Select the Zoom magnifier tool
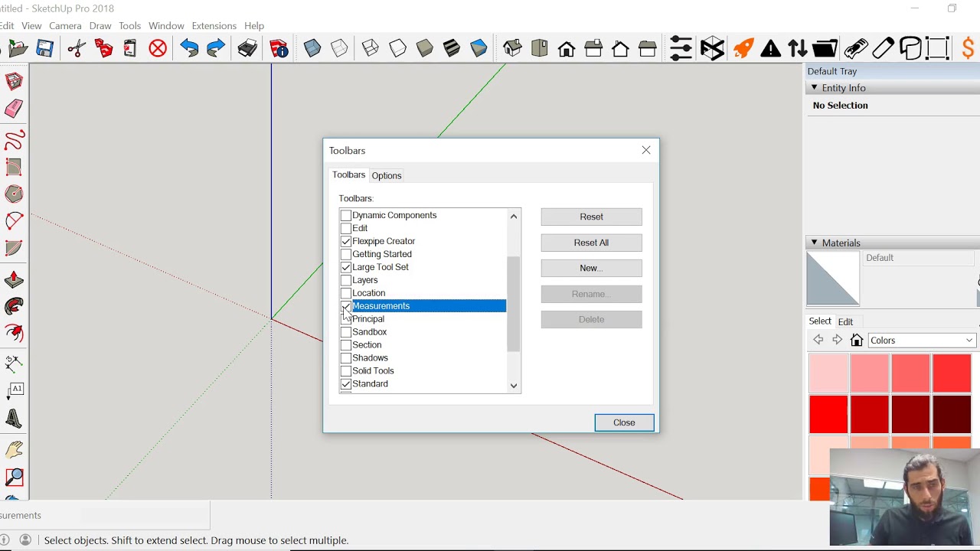Image resolution: width=980 pixels, height=551 pixels. tap(14, 478)
